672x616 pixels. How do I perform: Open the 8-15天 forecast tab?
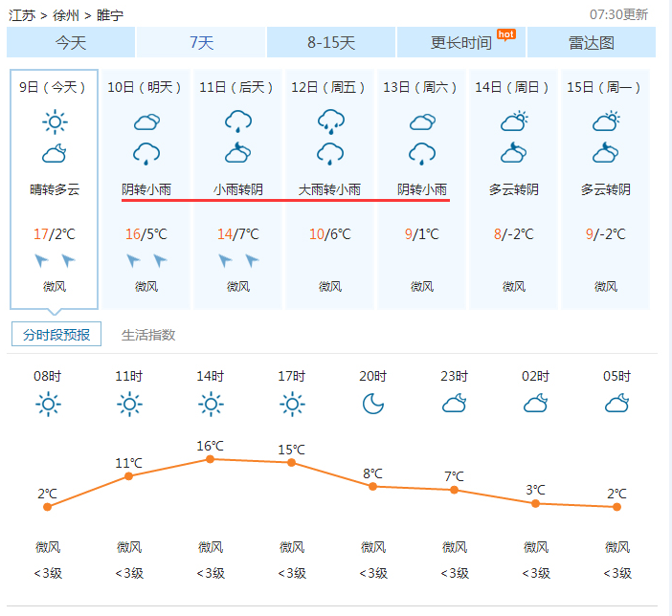click(x=331, y=42)
